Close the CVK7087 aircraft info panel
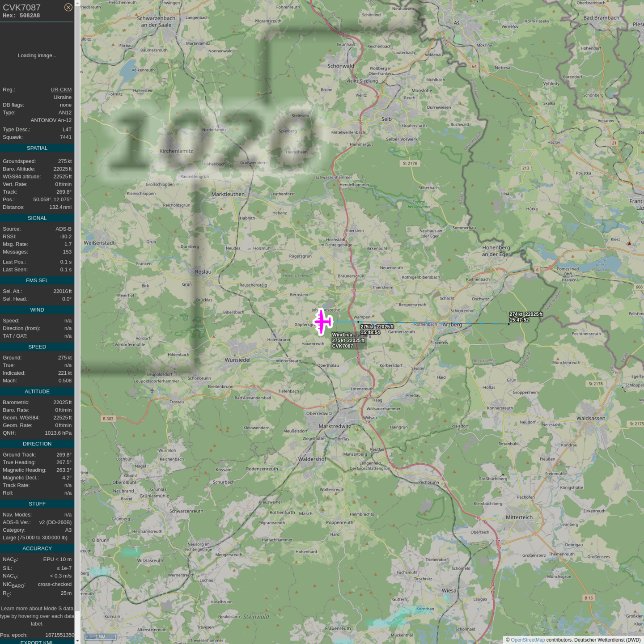The width and height of the screenshot is (644, 644). pyautogui.click(x=68, y=7)
